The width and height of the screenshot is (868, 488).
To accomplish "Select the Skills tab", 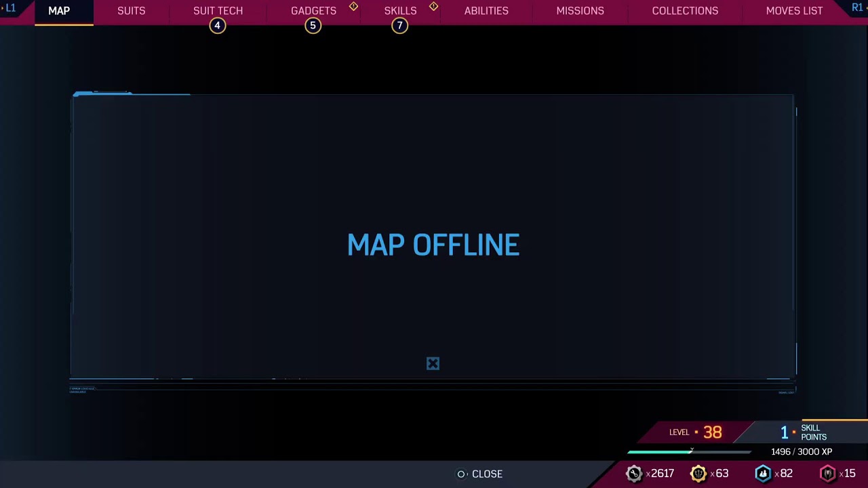I will click(400, 11).
